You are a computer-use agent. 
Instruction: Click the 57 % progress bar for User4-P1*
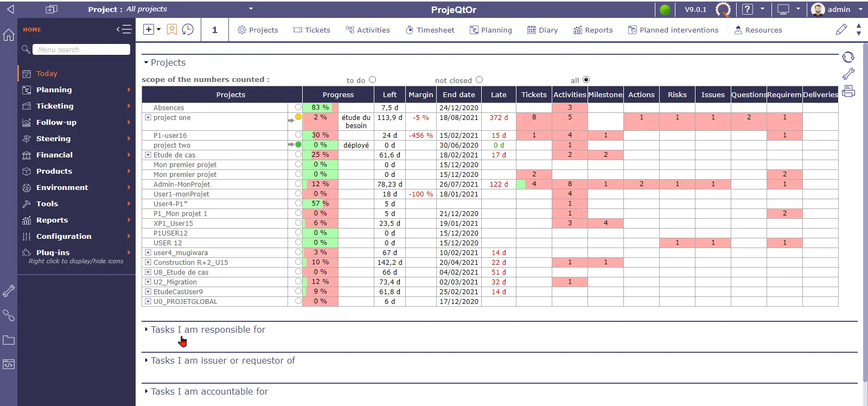[x=320, y=204]
